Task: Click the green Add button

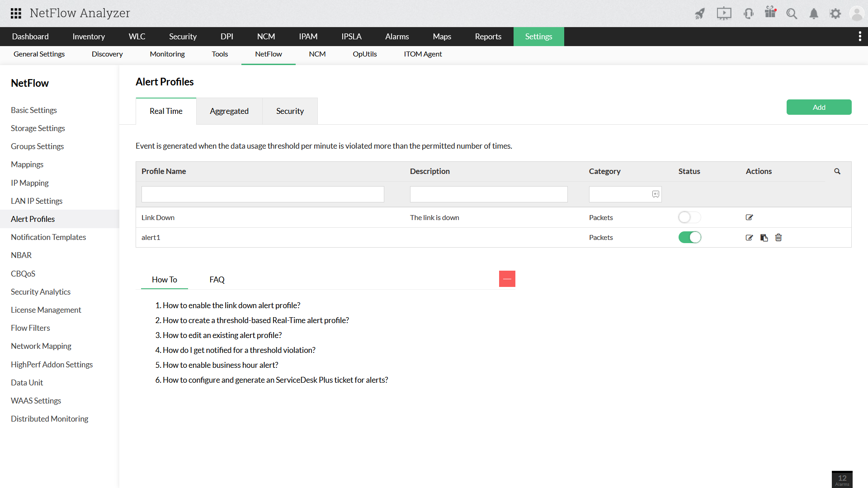Action: (819, 107)
